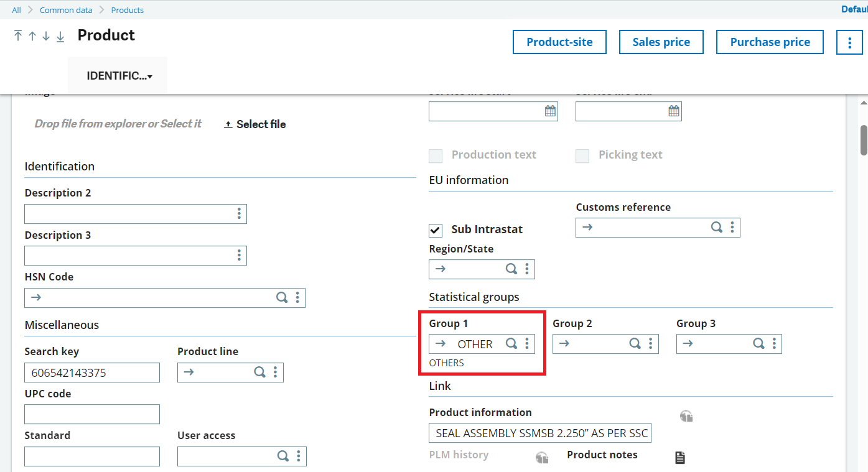Click the globe icon next to Product information

coord(686,415)
